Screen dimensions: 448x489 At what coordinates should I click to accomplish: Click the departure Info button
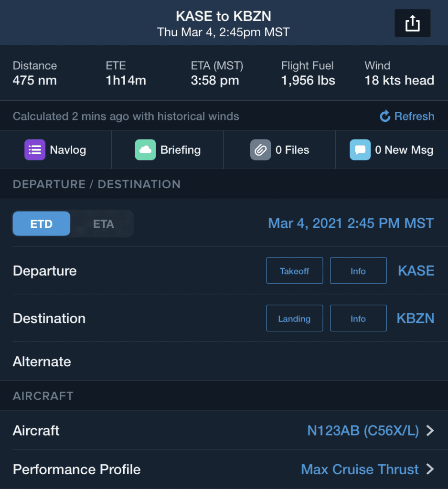[358, 271]
